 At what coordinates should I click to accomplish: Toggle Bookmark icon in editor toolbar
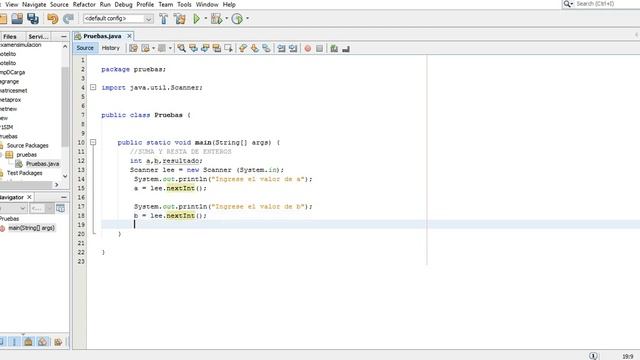[x=267, y=48]
